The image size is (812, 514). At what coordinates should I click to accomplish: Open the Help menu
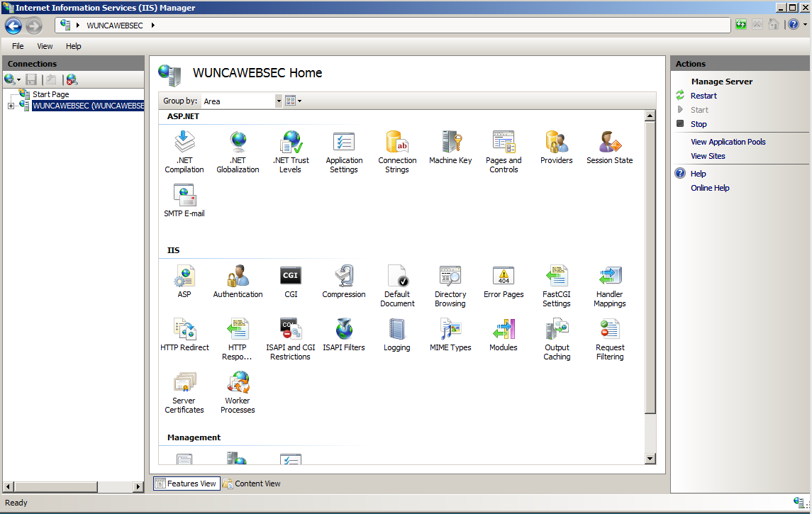pyautogui.click(x=74, y=46)
